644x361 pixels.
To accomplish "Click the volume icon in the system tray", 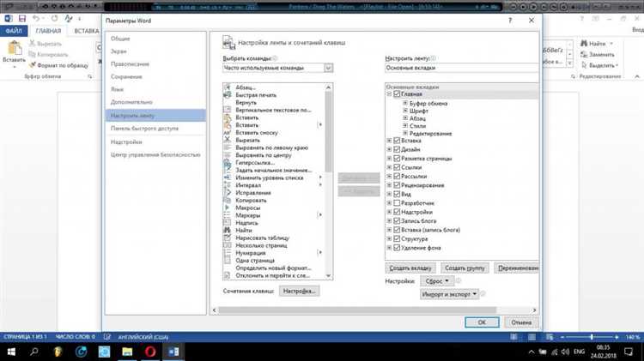I will click(x=566, y=352).
